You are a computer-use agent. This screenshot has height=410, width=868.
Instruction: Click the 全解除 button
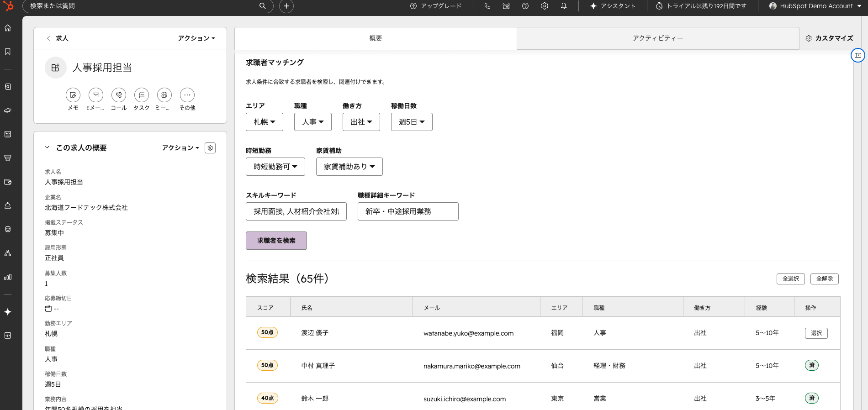tap(825, 279)
